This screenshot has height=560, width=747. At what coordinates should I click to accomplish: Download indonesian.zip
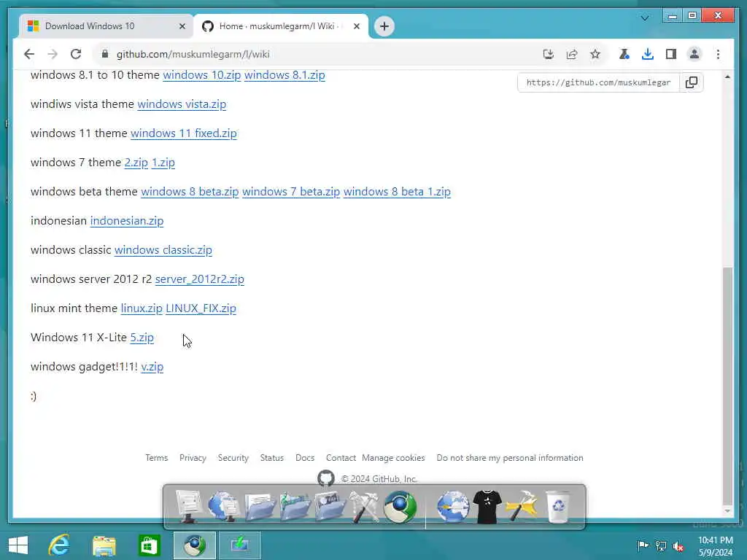[x=127, y=221]
